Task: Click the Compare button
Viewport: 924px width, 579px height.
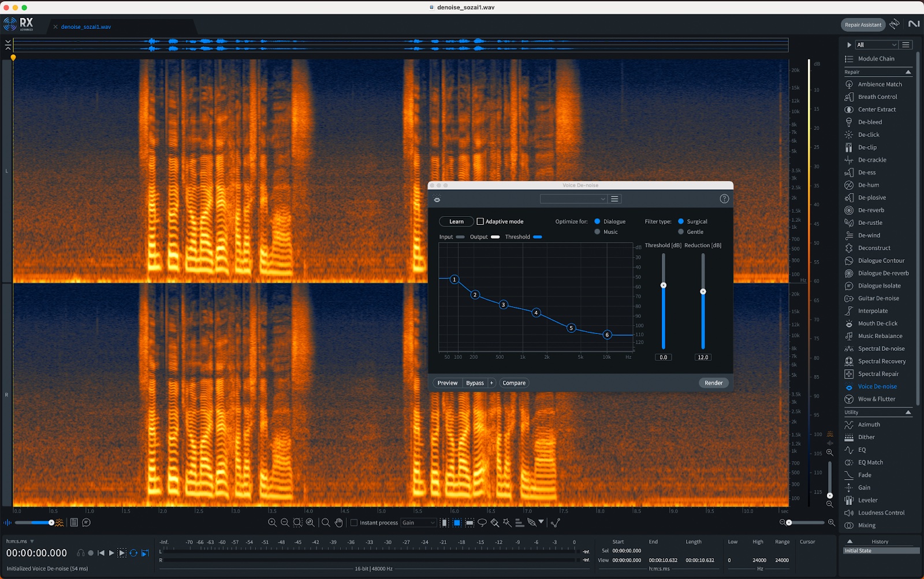Action: 514,383
